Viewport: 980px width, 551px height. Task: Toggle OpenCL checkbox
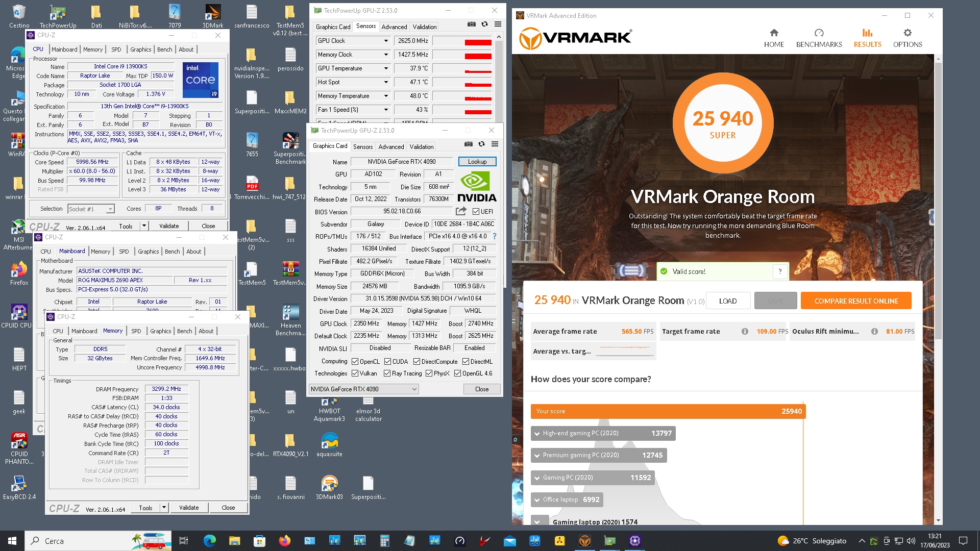point(355,362)
